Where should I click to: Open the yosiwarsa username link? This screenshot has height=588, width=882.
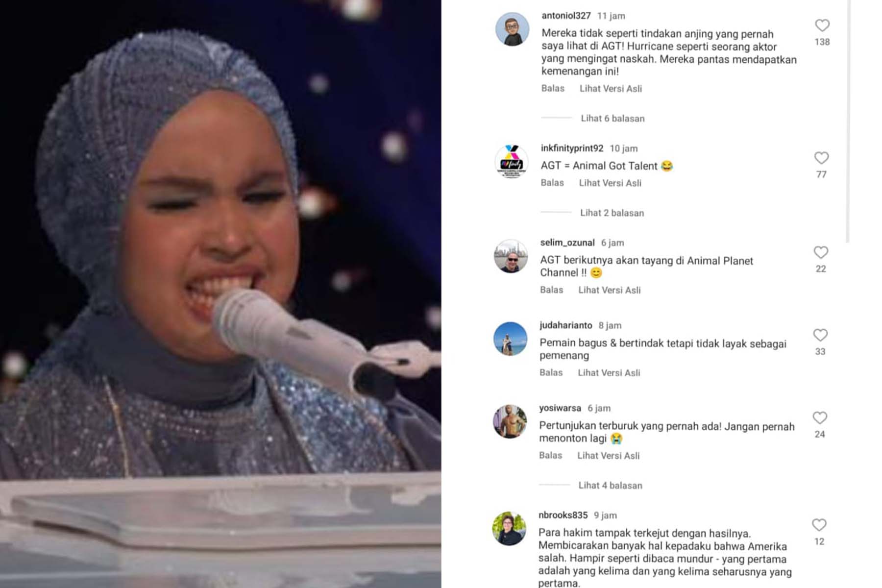click(560, 408)
